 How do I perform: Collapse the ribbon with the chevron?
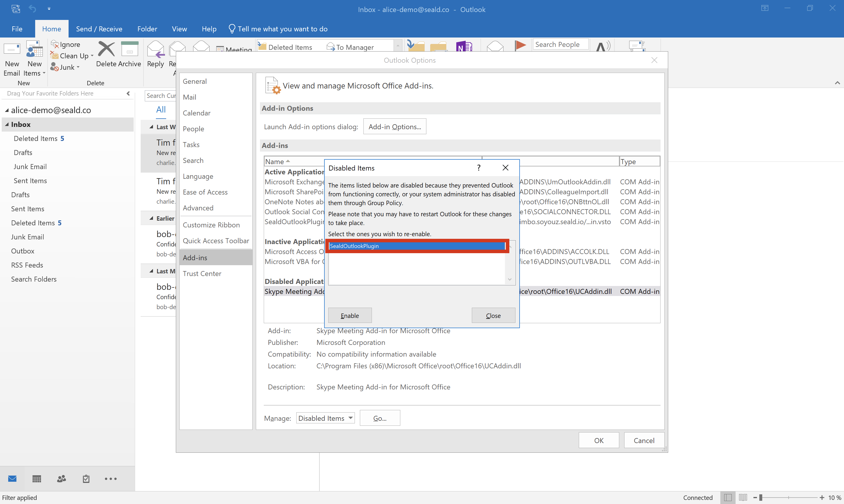(837, 83)
